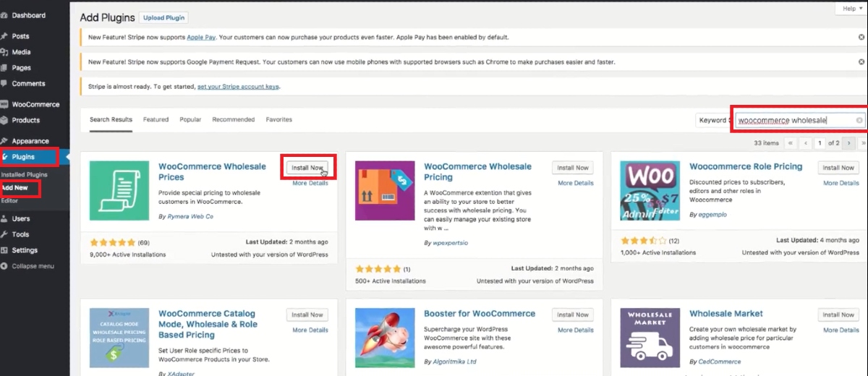Install the Catalog Mode, Wholesale plugin
Viewport: 868px width, 376px height.
(x=307, y=315)
